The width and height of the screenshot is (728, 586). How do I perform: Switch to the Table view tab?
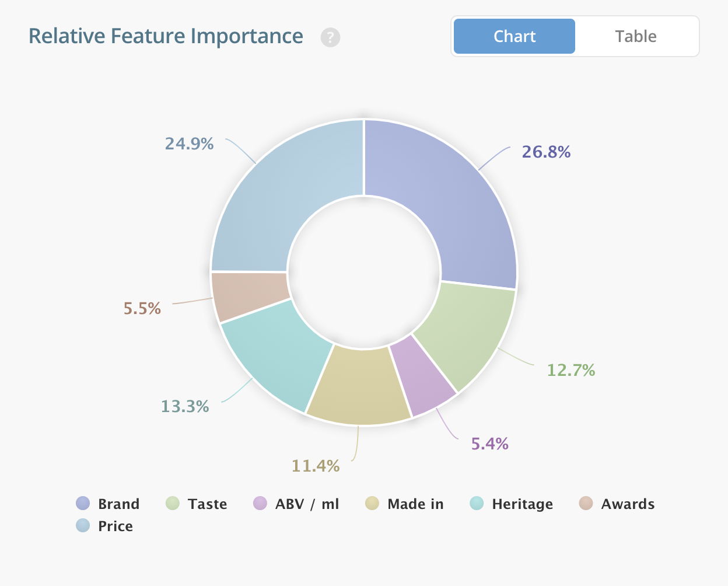tap(635, 36)
